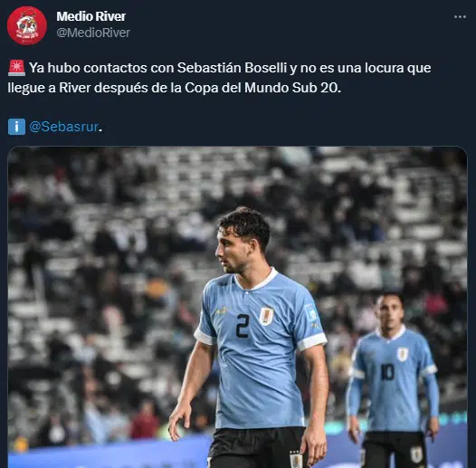Click the sleeve patch on the number 2 jersey
Image resolution: width=476 pixels, height=468 pixels.
311,313
